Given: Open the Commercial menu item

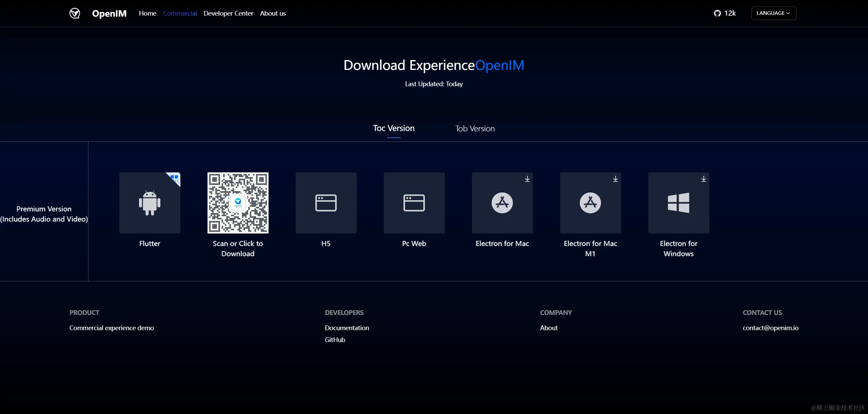Looking at the screenshot, I should point(180,13).
